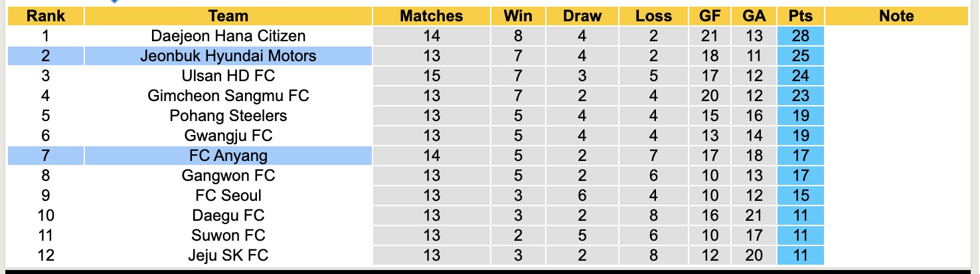Open the Daejeon Hana Citizen team link
Viewport: 980px width, 274px height.
pos(228,36)
